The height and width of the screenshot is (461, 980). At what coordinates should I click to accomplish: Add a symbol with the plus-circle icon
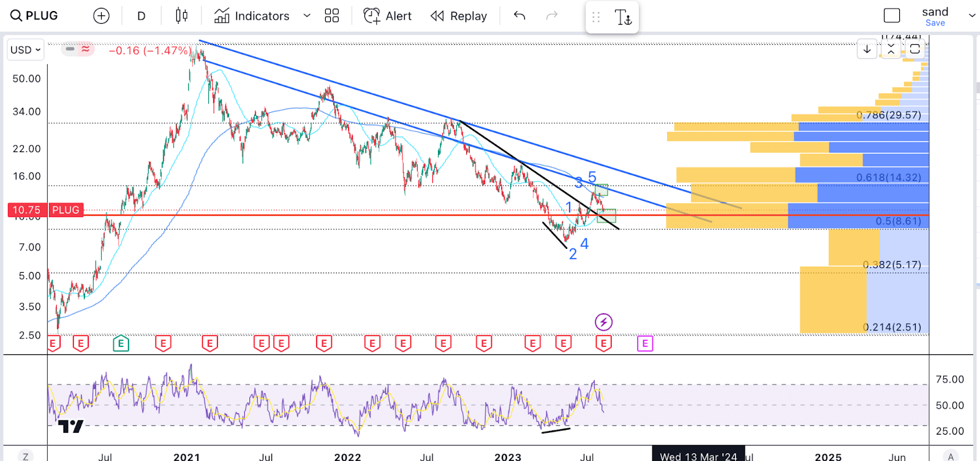(101, 16)
